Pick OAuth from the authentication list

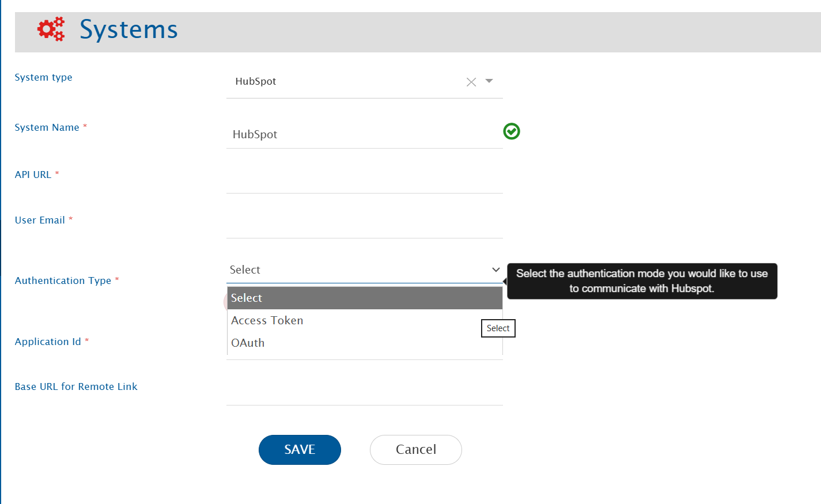[x=248, y=343]
